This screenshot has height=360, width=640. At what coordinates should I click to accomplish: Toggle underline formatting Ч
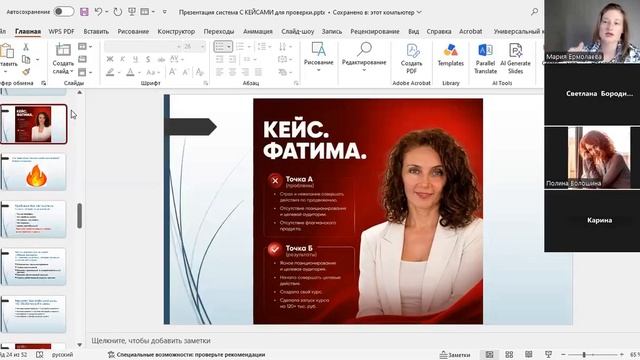click(x=135, y=60)
